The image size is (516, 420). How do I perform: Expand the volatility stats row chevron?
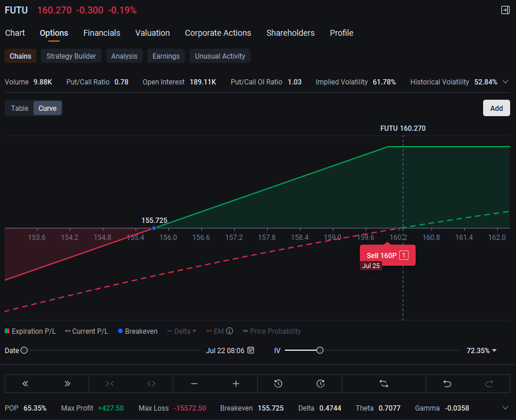[506, 82]
